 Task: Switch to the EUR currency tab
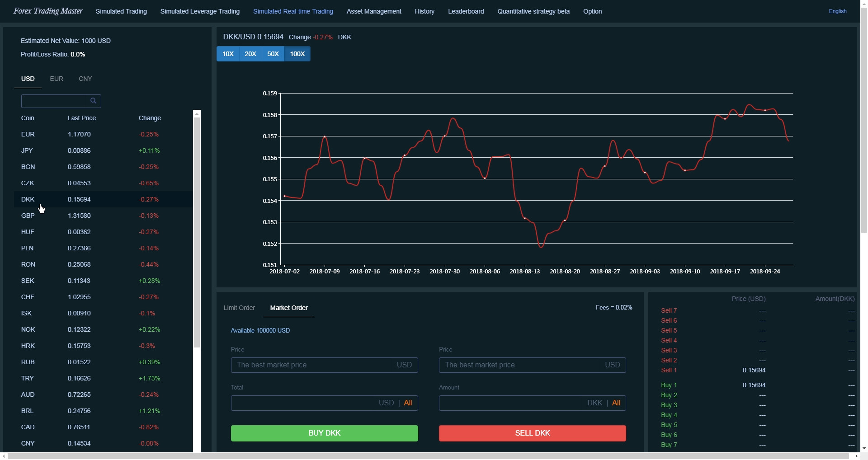56,78
